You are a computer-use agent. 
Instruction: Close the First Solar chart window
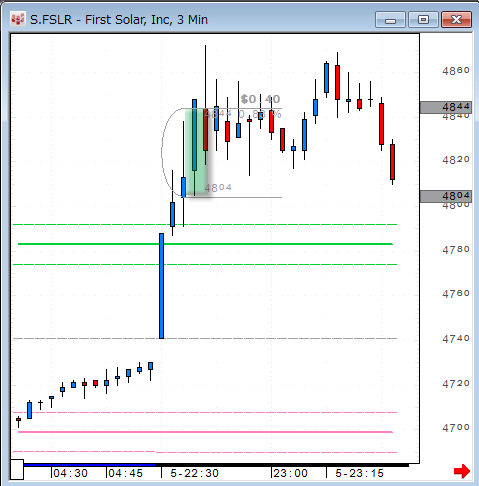click(456, 19)
